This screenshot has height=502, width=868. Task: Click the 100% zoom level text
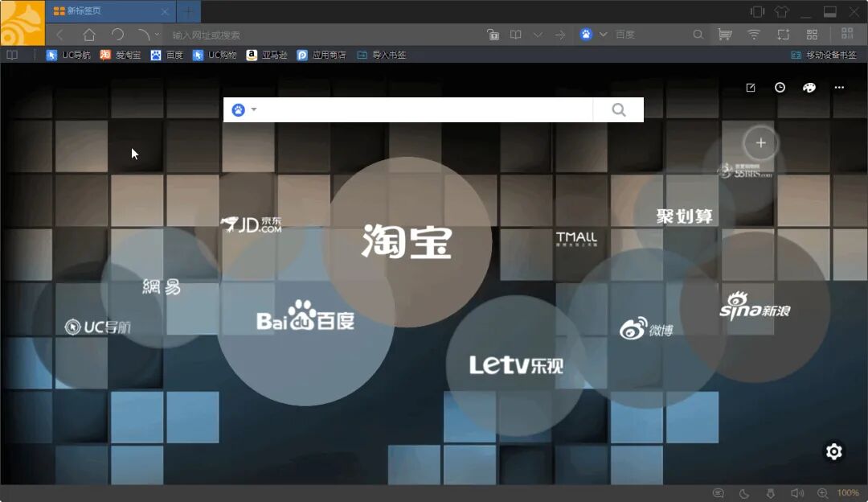(x=848, y=493)
